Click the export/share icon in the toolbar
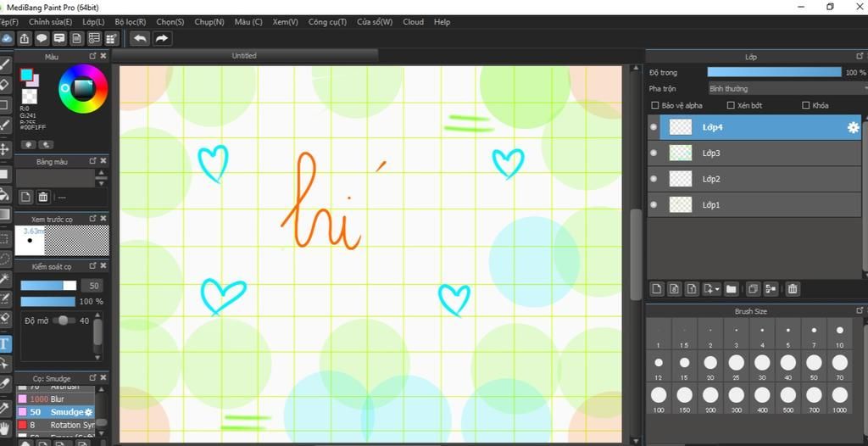 [25, 38]
